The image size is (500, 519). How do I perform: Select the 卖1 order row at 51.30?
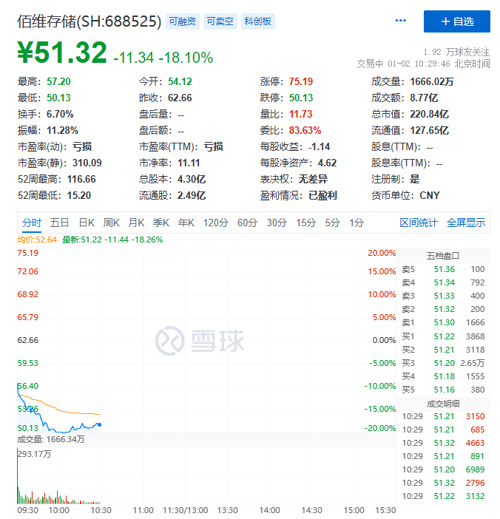443,323
